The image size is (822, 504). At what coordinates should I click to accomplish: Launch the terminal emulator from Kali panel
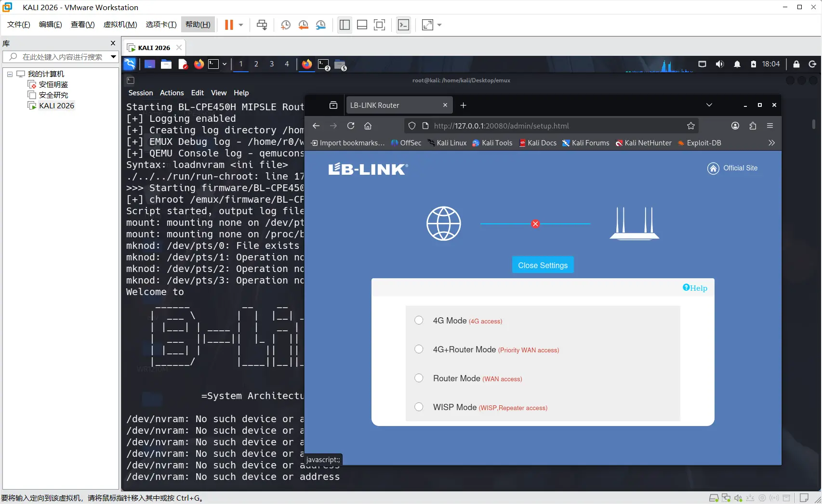(x=213, y=64)
